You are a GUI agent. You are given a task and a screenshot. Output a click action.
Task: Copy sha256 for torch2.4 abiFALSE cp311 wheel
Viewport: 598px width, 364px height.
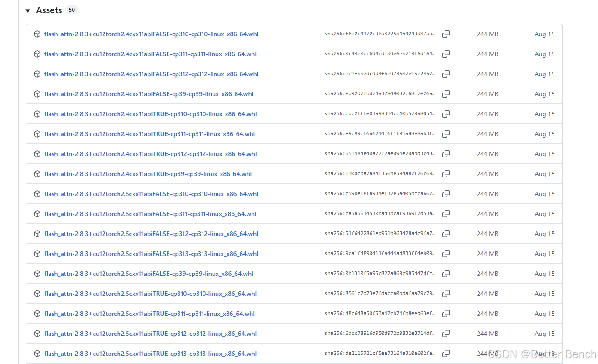[446, 54]
